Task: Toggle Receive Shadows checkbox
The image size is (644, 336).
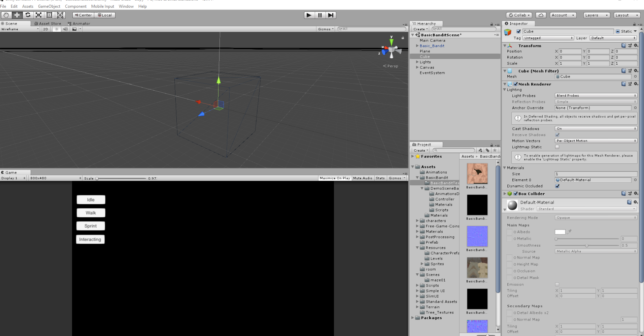Action: [x=557, y=135]
